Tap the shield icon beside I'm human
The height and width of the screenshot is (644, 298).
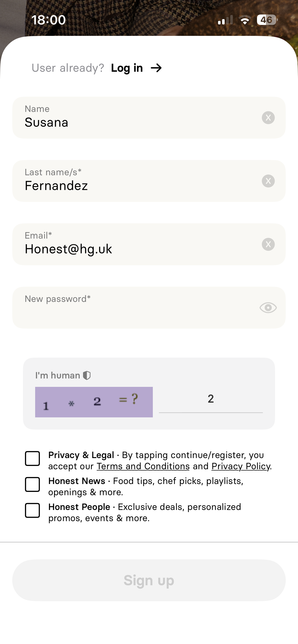(x=87, y=375)
